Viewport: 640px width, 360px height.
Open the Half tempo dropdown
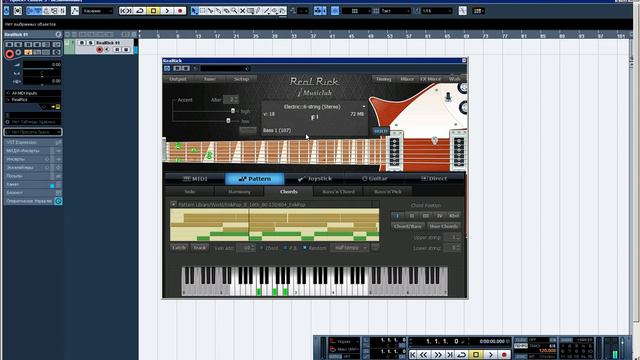tap(349, 248)
